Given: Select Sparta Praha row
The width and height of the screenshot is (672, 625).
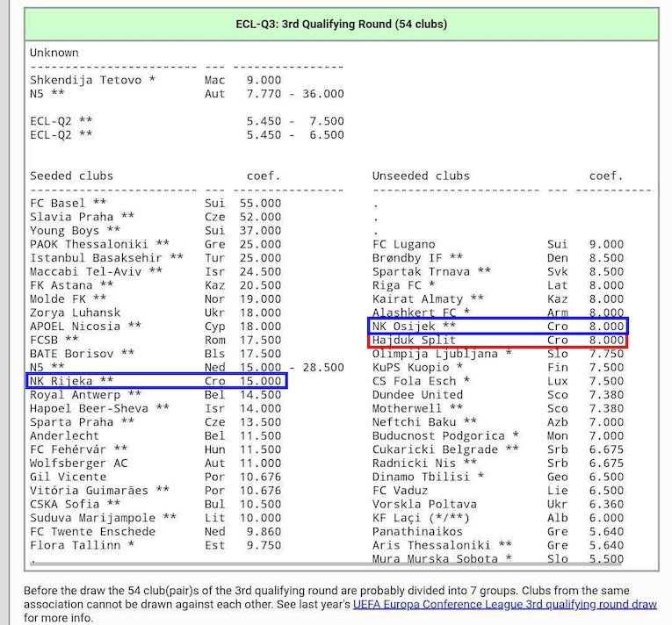Looking at the screenshot, I should (x=155, y=422).
